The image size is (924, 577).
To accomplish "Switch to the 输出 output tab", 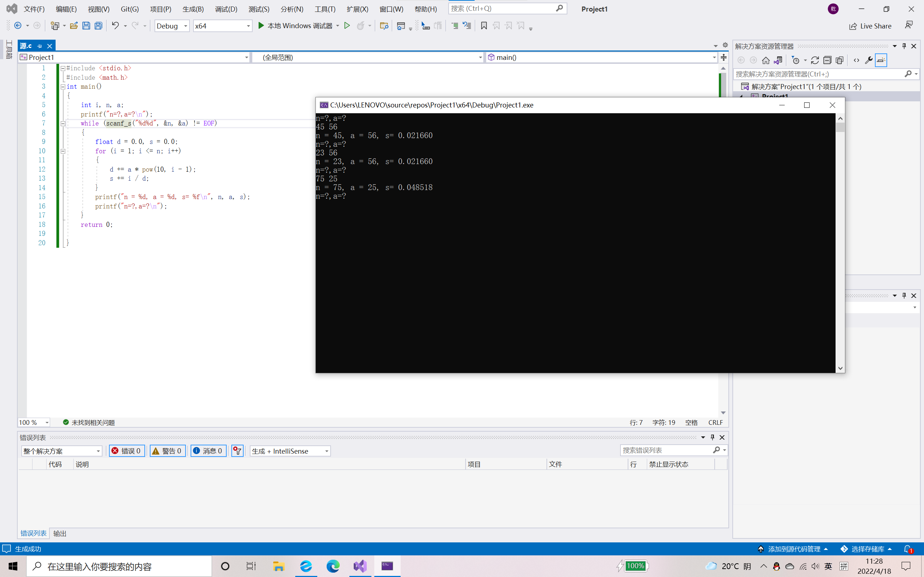I will tap(60, 533).
